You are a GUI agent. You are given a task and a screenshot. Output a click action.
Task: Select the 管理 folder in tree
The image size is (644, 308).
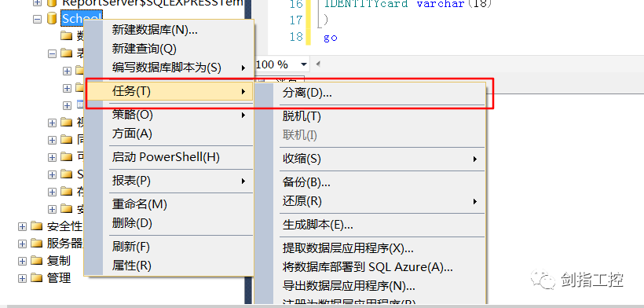point(59,278)
